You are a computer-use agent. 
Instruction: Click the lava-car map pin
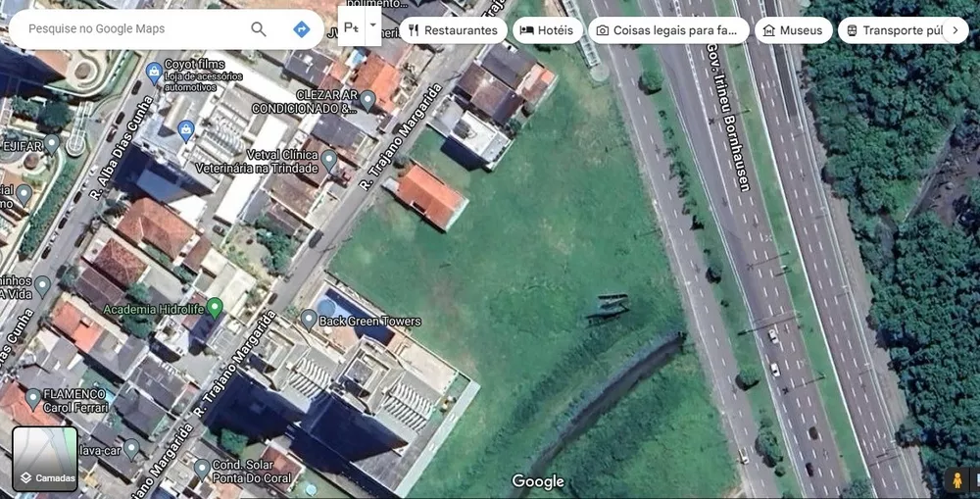click(131, 448)
